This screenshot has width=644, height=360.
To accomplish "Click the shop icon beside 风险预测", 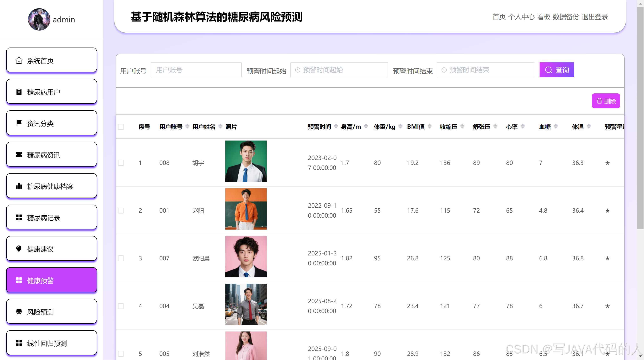I will [19, 312].
